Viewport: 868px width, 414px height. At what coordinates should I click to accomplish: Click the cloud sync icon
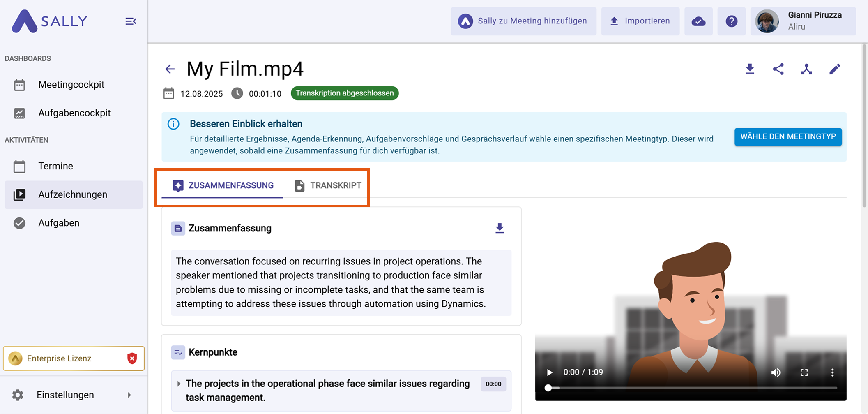click(698, 21)
